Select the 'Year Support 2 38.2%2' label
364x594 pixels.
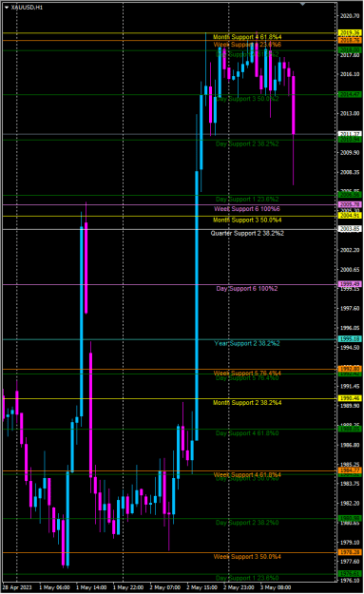(x=247, y=343)
